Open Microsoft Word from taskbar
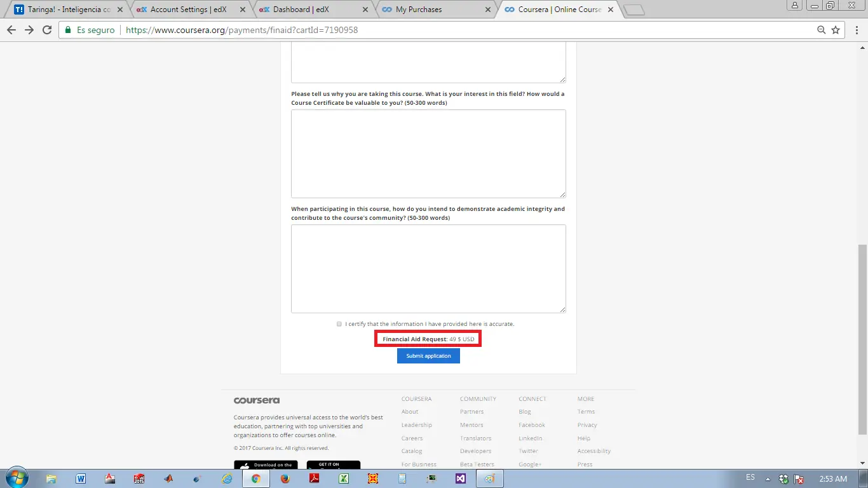 click(x=81, y=478)
